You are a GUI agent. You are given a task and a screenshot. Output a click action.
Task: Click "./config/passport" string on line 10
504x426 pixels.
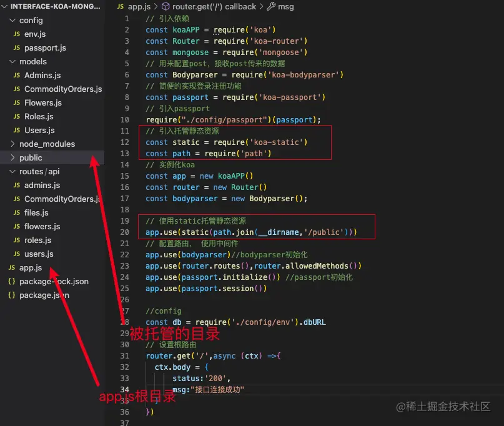[224, 120]
